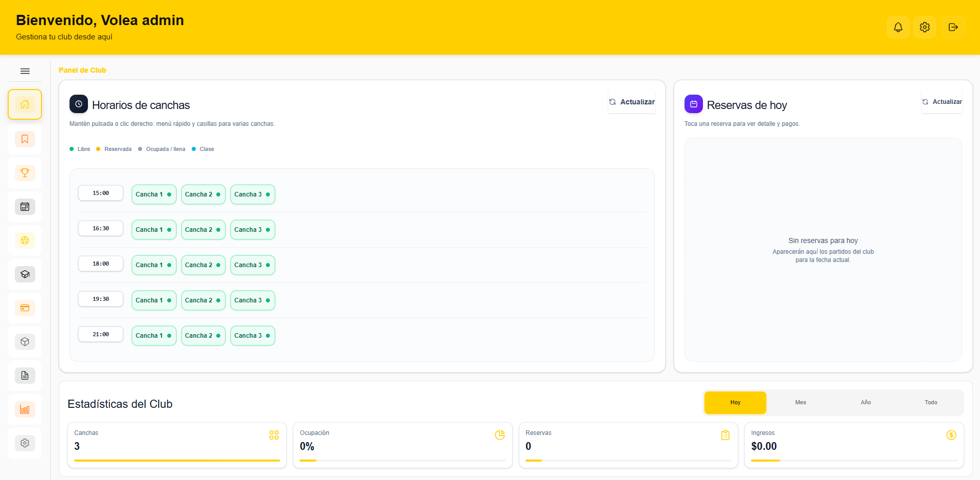The width and height of the screenshot is (980, 480).
Task: Click Actualizar in Horarios de canchas
Action: pos(631,102)
